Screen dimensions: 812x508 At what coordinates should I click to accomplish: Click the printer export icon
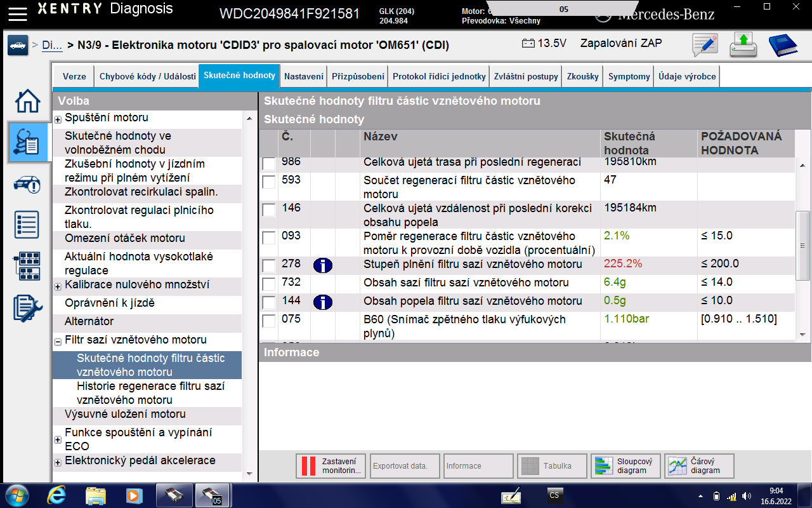[x=743, y=45]
